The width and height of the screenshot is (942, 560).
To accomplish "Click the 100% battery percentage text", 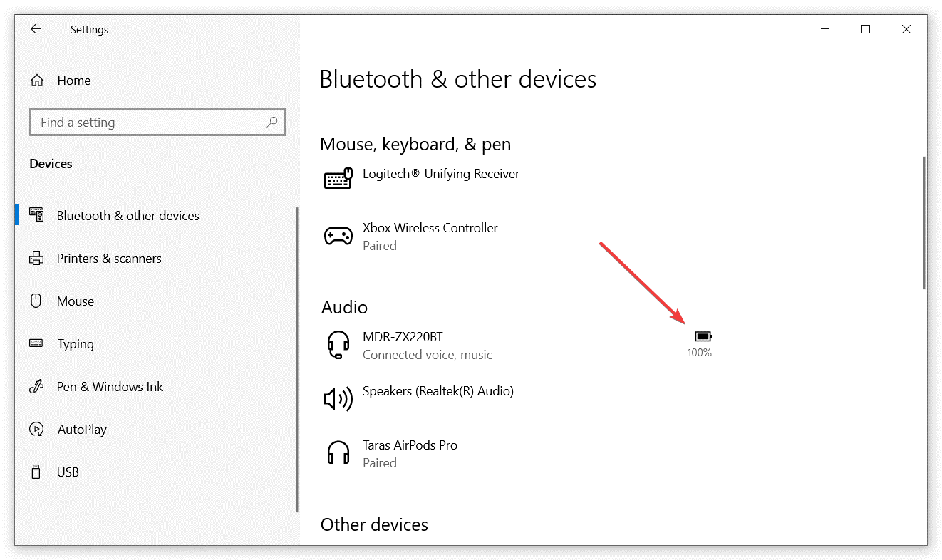I will point(700,353).
